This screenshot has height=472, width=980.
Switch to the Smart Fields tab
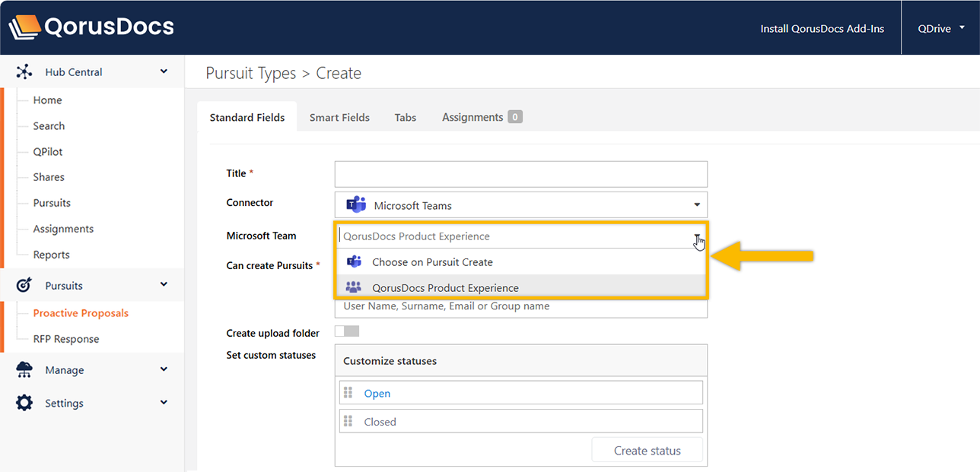339,117
